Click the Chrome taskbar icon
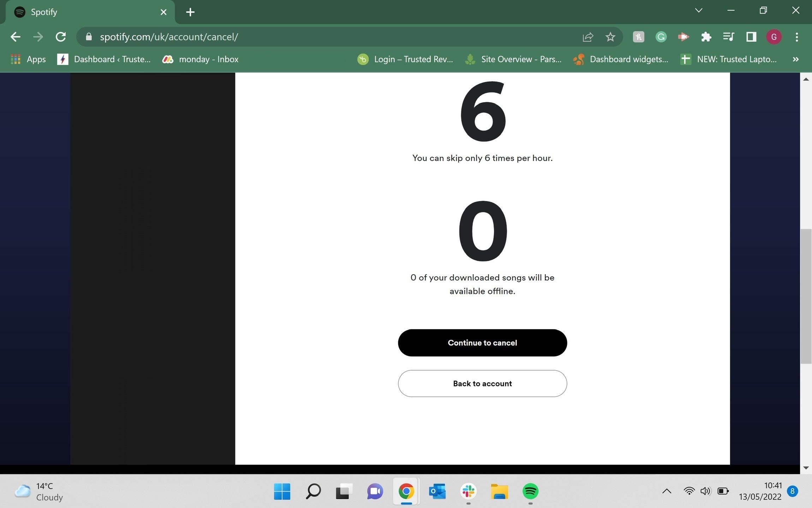This screenshot has height=508, width=812. coord(406,491)
